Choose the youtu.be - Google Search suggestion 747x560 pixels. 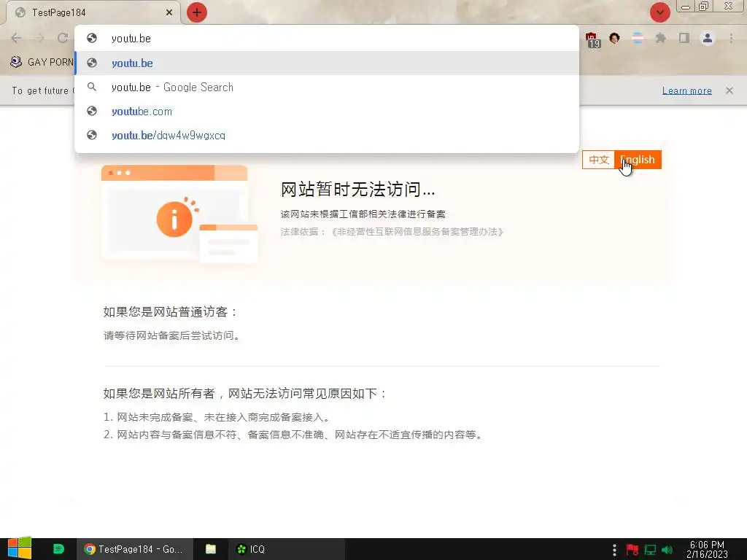(328, 87)
